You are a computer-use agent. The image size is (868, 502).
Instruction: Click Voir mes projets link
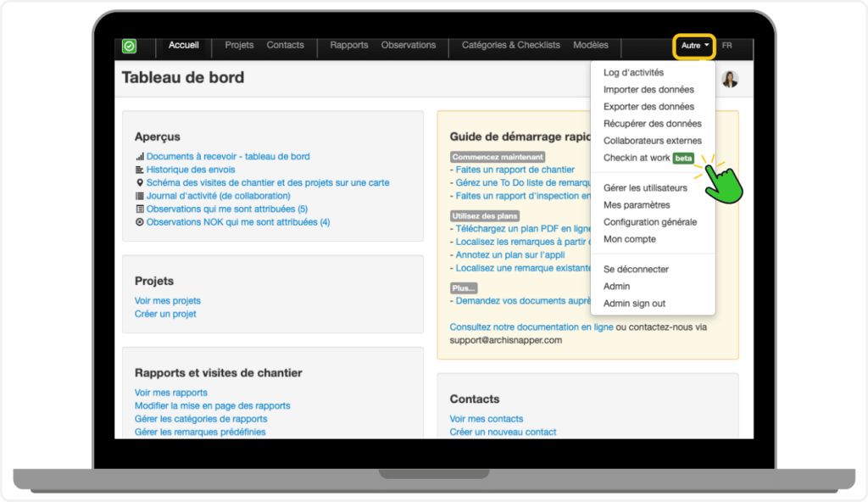coord(167,301)
